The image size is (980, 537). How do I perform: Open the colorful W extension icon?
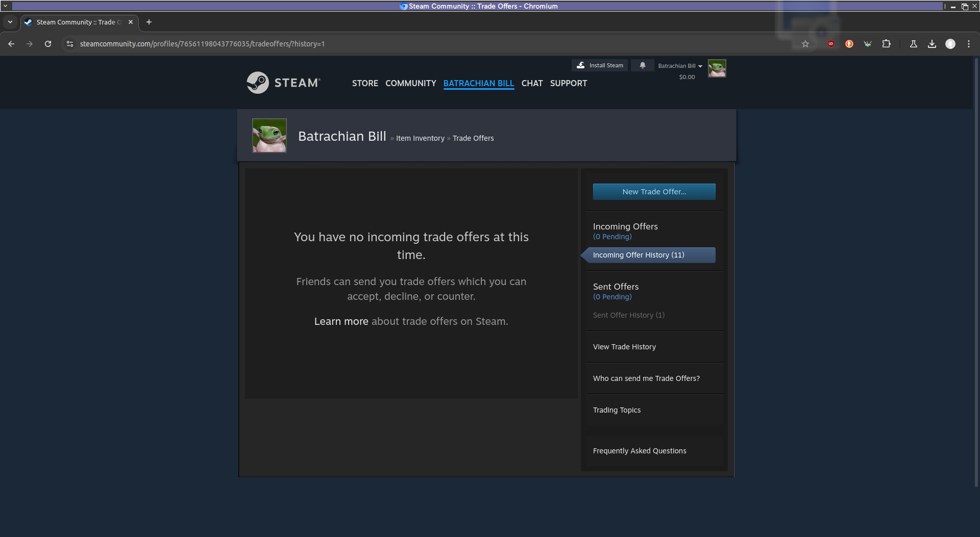pos(868,44)
